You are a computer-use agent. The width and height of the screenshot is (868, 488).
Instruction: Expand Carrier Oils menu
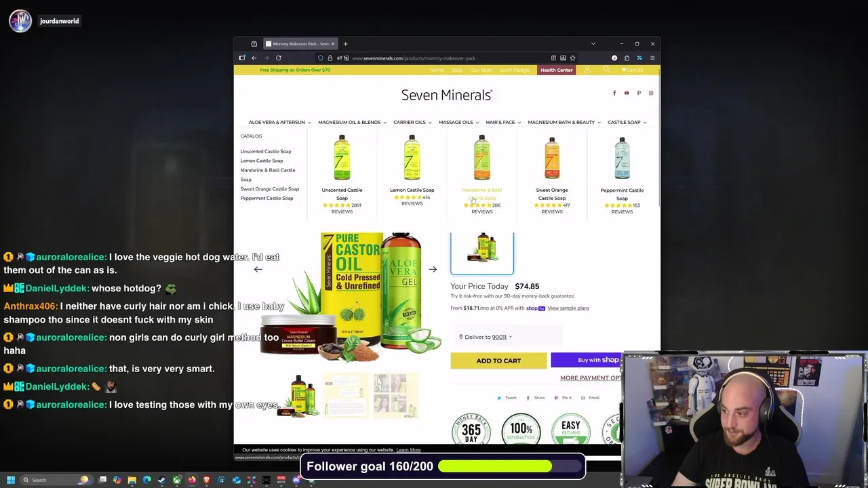pyautogui.click(x=412, y=123)
